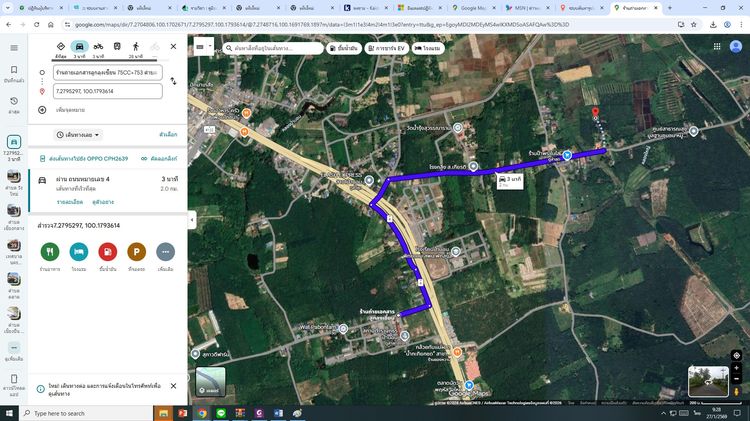Select driving travel mode car icon
Image resolution: width=750 pixels, height=421 pixels.
click(79, 47)
